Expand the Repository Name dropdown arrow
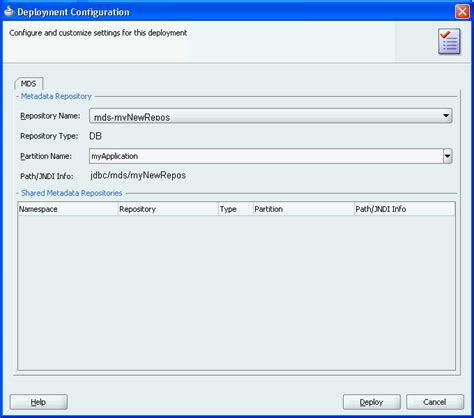Image resolution: width=474 pixels, height=418 pixels. pos(446,116)
